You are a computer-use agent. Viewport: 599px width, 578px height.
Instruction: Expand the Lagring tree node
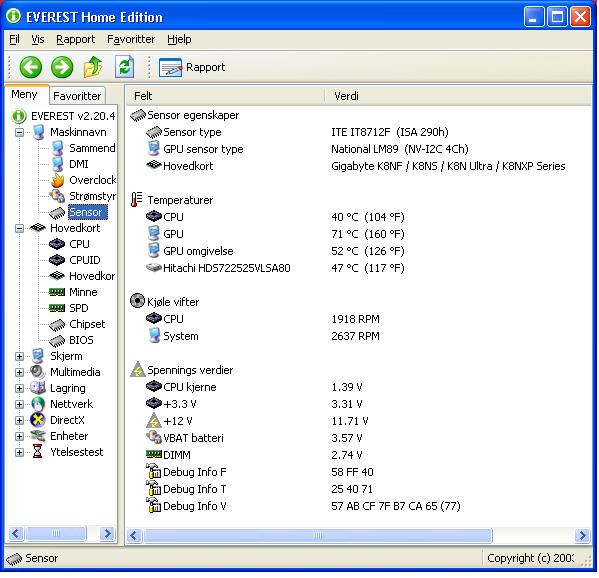tap(19, 389)
